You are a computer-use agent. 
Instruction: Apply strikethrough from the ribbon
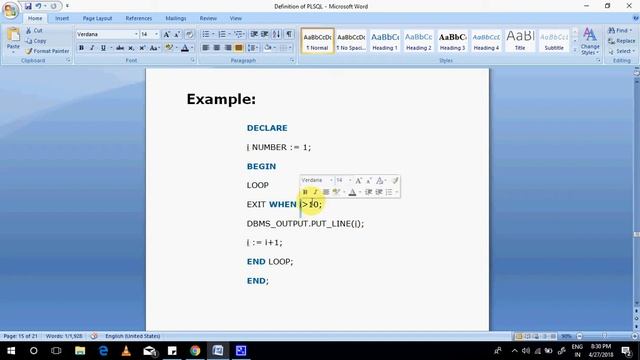pos(120,48)
